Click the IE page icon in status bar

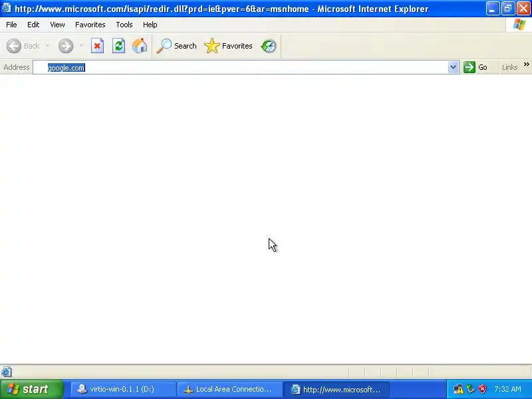7,372
